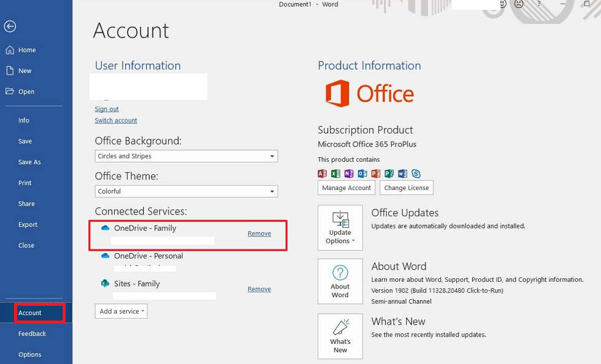Click the help question mark in the title bar
The width and height of the screenshot is (601, 364).
pos(539,4)
